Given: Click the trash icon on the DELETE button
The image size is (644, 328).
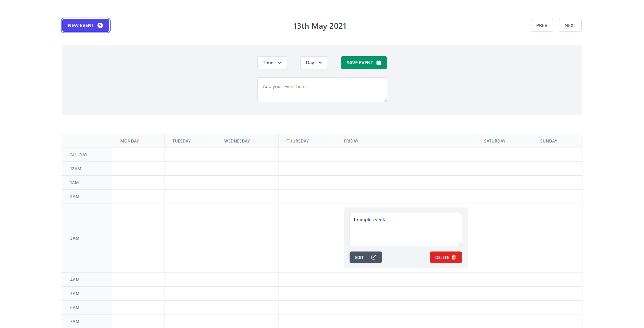Looking at the screenshot, I should (454, 257).
